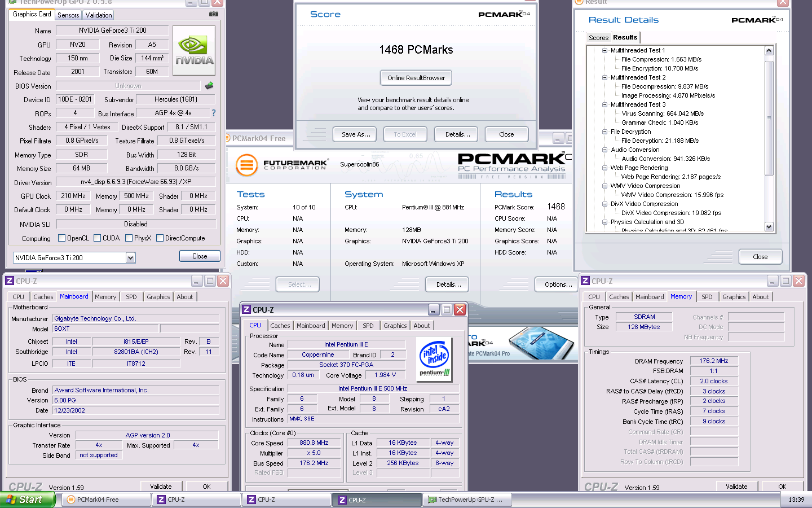Click the active pressed CPU-Z taskbar button

pyautogui.click(x=378, y=500)
